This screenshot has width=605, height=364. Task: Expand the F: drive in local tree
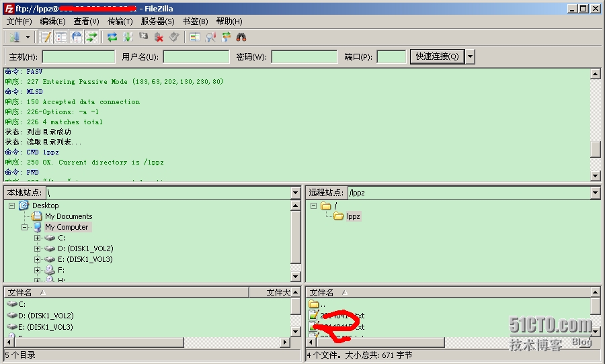point(38,270)
